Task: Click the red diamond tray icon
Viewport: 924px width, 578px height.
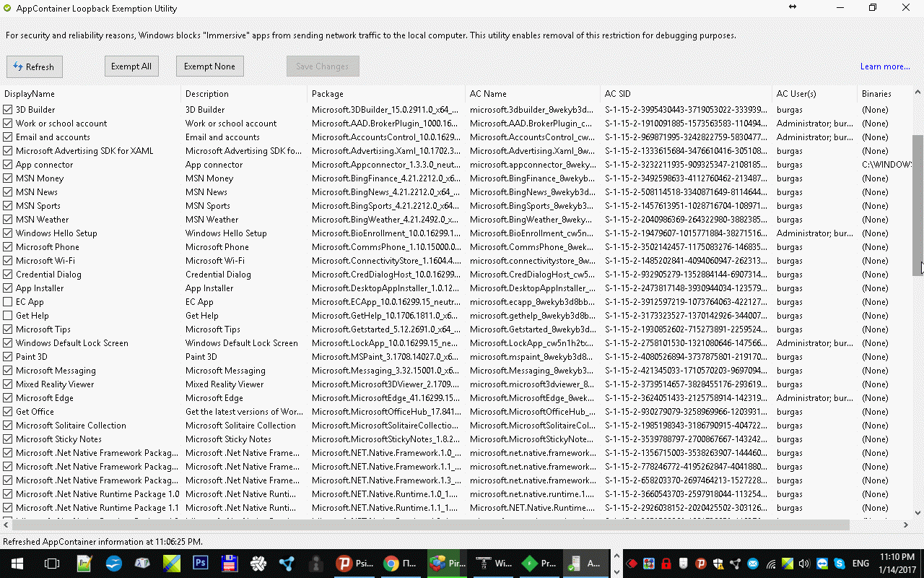Action: 632,564
